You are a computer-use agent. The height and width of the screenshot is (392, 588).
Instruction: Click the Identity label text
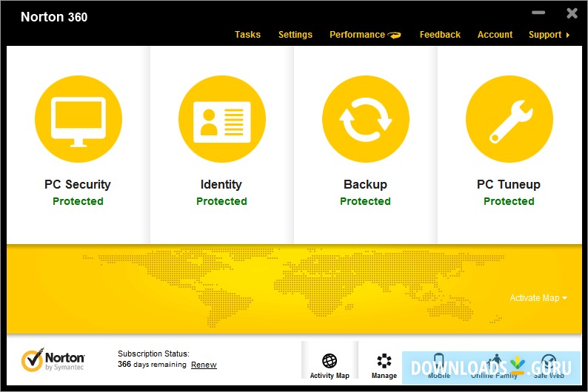(221, 184)
